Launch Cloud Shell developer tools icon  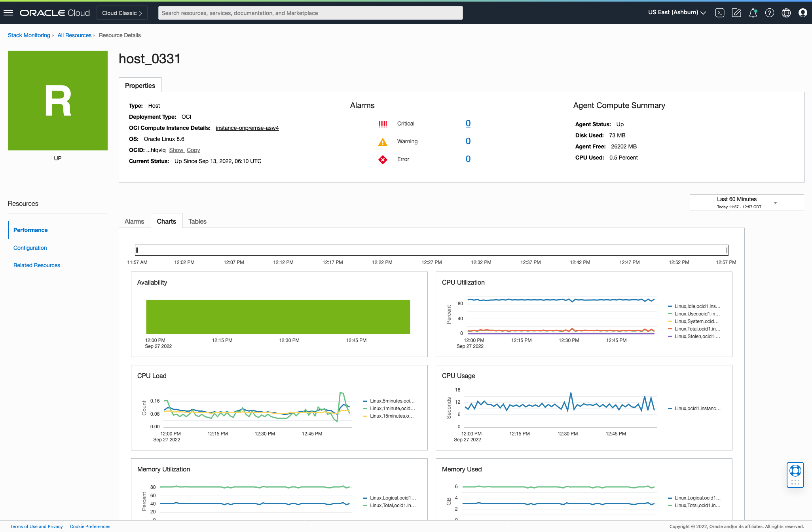pos(720,13)
